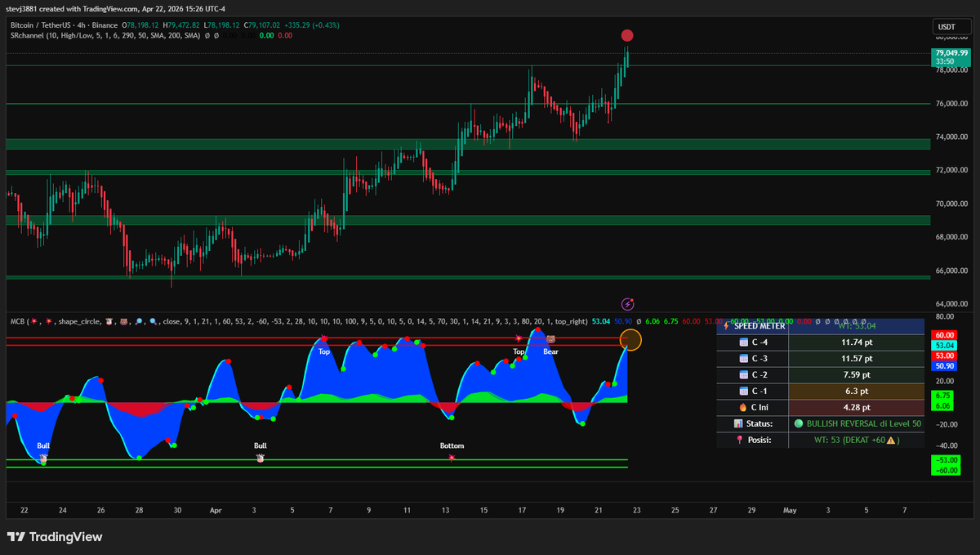Click the cyan 53.04 oscillator scale tag
980x555 pixels.
click(x=944, y=346)
